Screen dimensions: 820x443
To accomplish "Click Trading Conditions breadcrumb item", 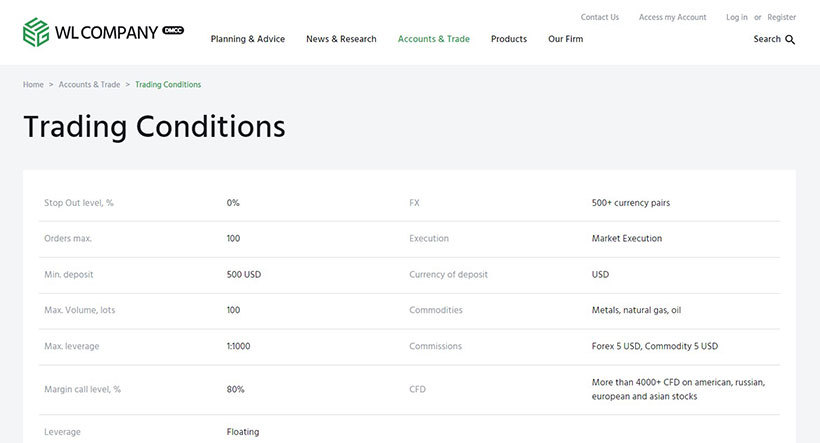I will point(168,85).
